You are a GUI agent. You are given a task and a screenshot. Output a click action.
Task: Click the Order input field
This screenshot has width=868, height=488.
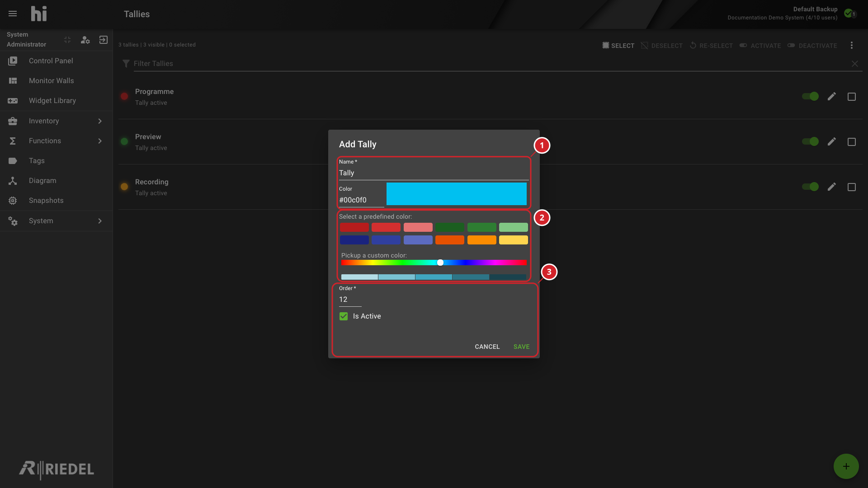point(350,300)
